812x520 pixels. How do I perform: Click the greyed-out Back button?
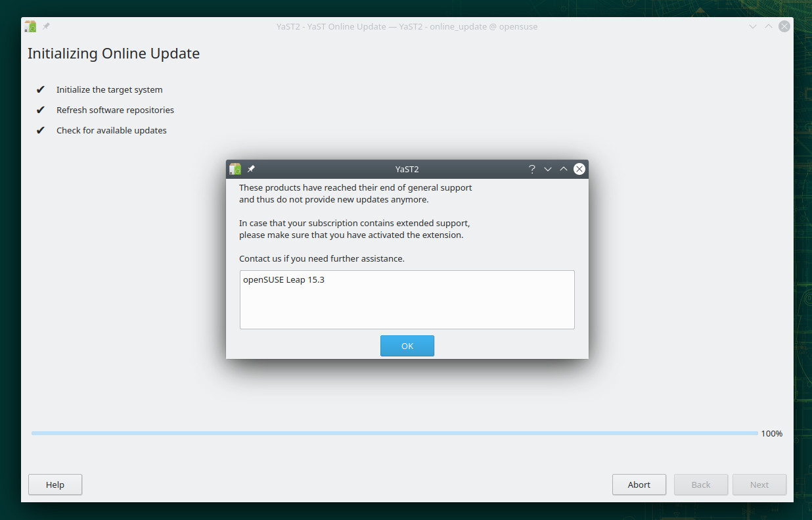click(701, 485)
